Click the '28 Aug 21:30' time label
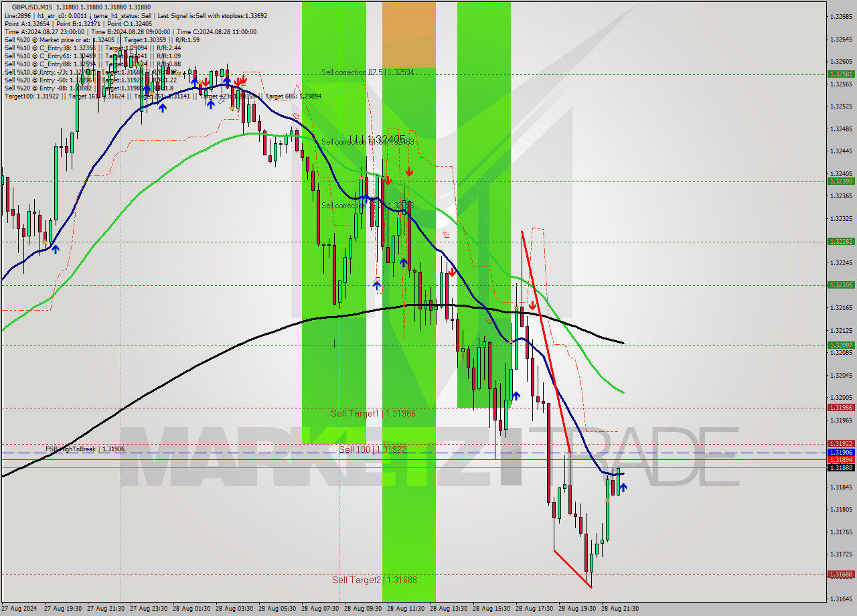 coord(620,609)
